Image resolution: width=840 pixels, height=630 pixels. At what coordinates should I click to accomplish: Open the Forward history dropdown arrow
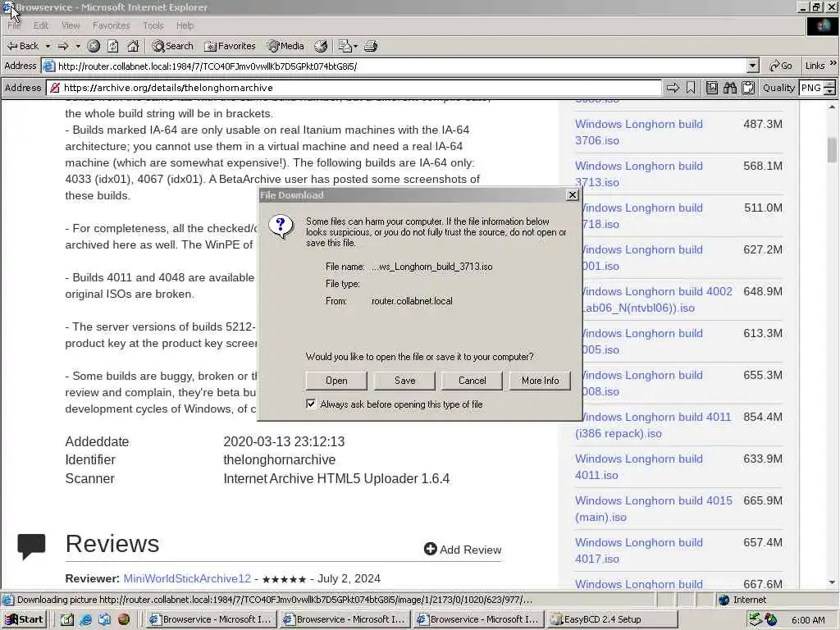click(78, 47)
